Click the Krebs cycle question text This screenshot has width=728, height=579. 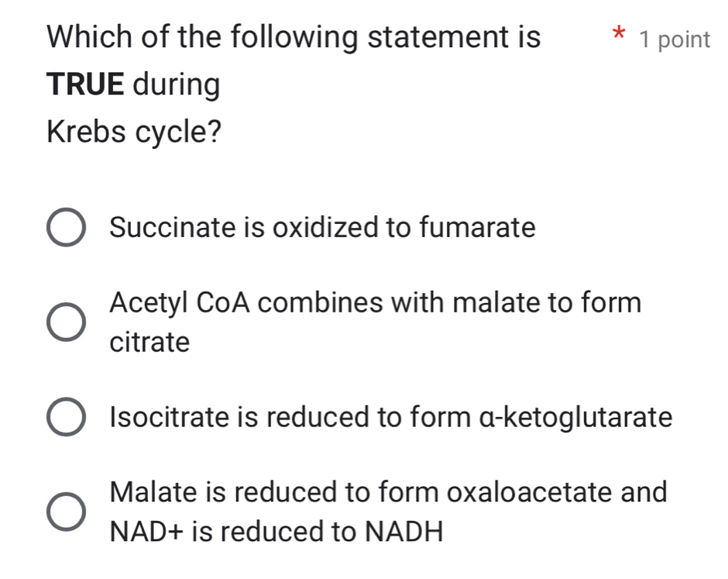click(136, 132)
